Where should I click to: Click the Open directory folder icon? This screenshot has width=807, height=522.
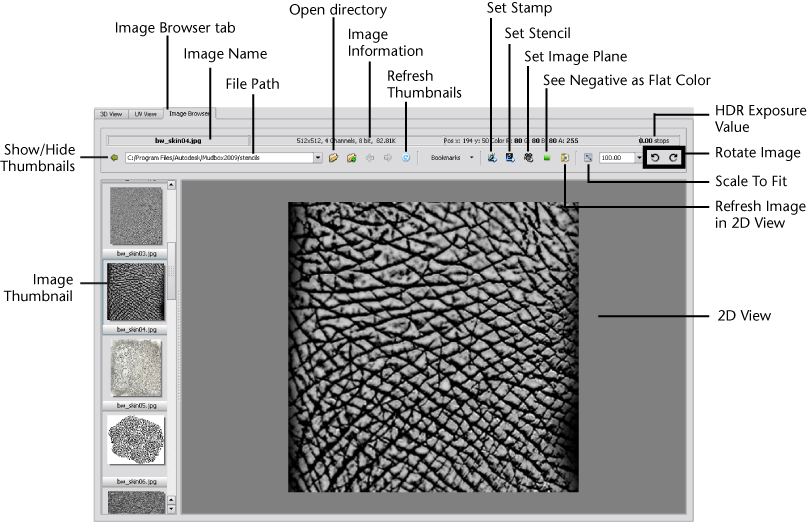pyautogui.click(x=334, y=158)
